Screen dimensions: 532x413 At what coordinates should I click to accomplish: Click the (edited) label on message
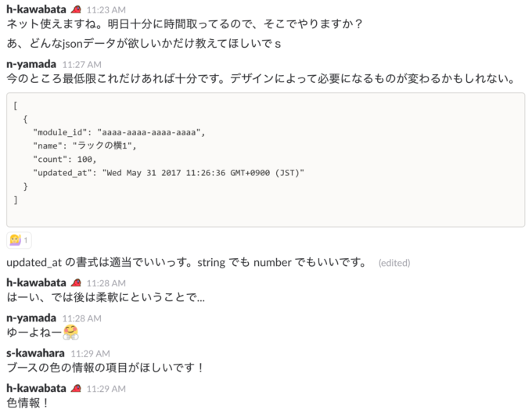(x=394, y=263)
